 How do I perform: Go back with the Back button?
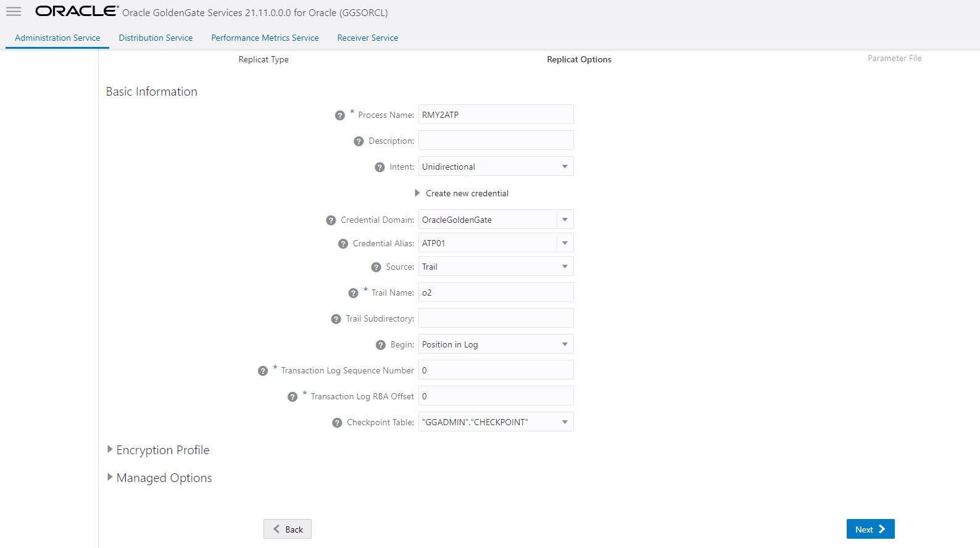pos(288,529)
